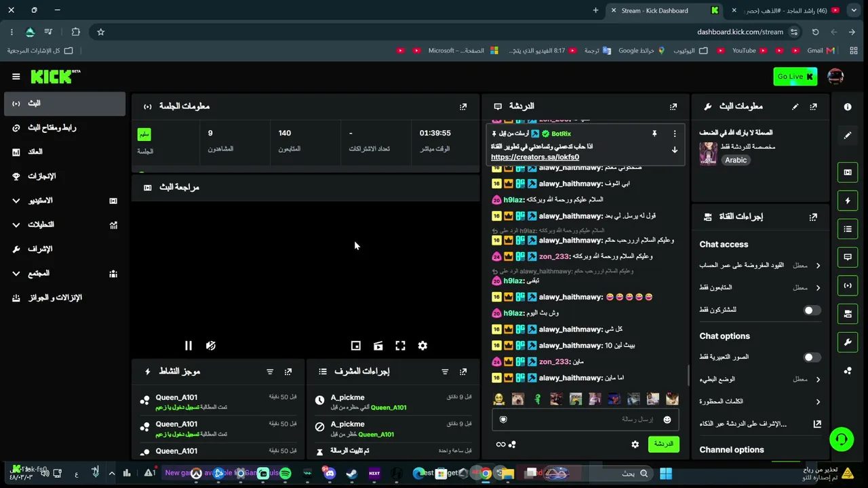Unpin the pinned BotRix message
This screenshot has height=488, width=868.
coord(654,134)
